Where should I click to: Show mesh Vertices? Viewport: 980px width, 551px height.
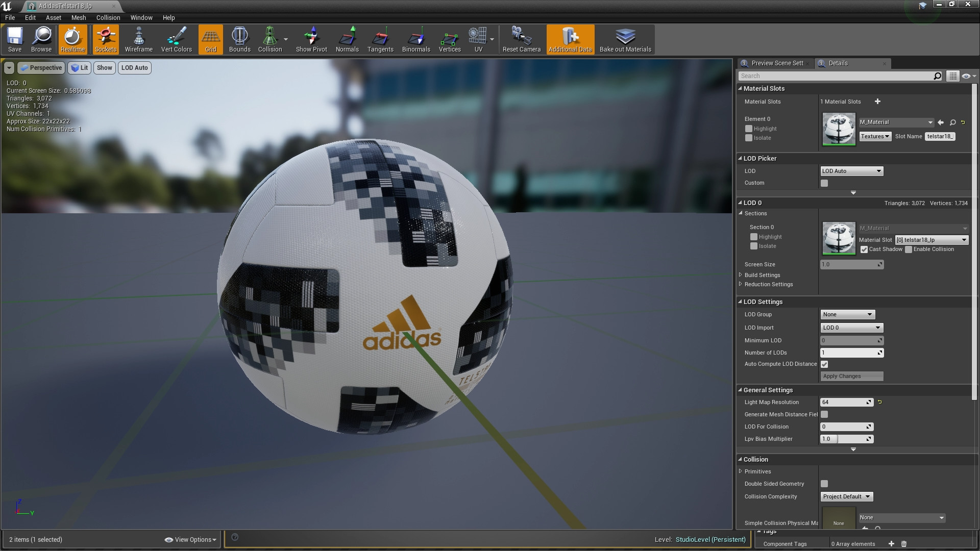point(450,40)
